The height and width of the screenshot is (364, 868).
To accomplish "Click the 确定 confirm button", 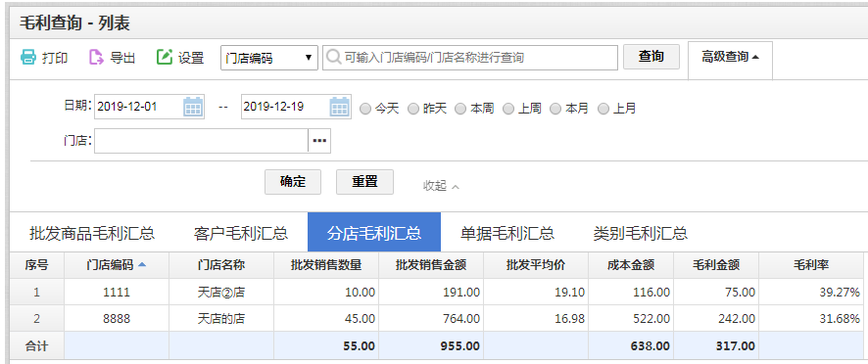I will [293, 182].
